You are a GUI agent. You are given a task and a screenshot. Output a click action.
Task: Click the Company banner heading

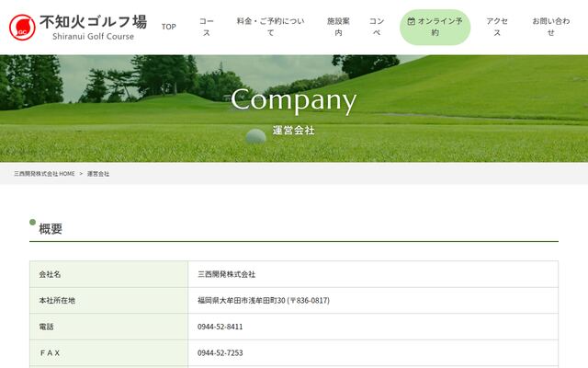(x=294, y=100)
